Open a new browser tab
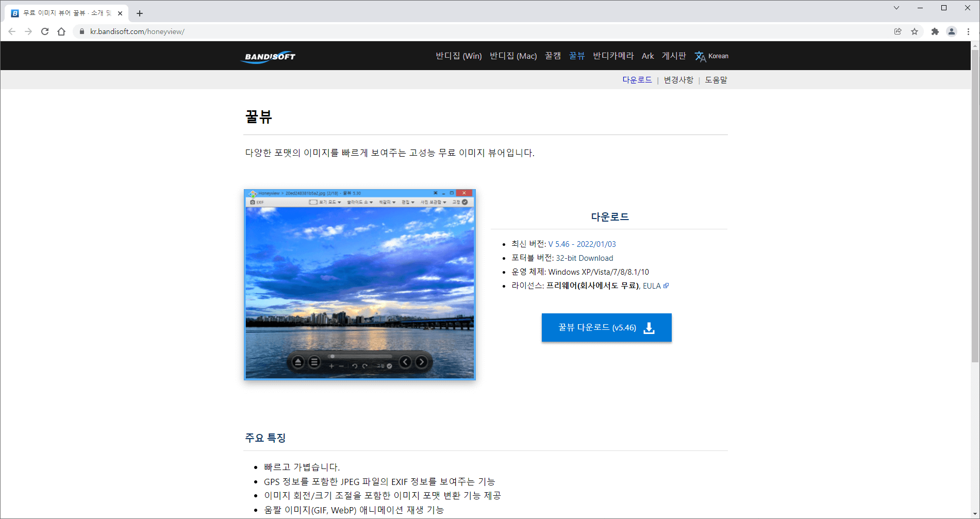Screen dimensions: 980x519 (x=140, y=13)
